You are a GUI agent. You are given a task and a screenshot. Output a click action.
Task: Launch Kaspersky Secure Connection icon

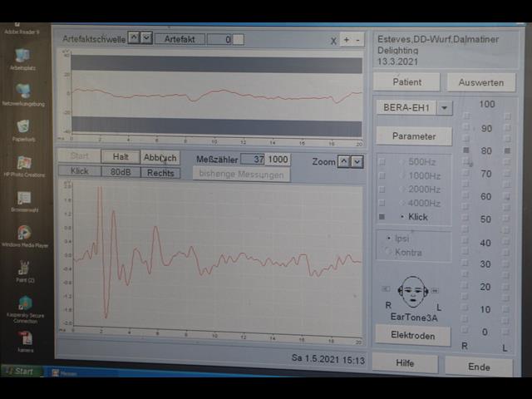pos(25,303)
